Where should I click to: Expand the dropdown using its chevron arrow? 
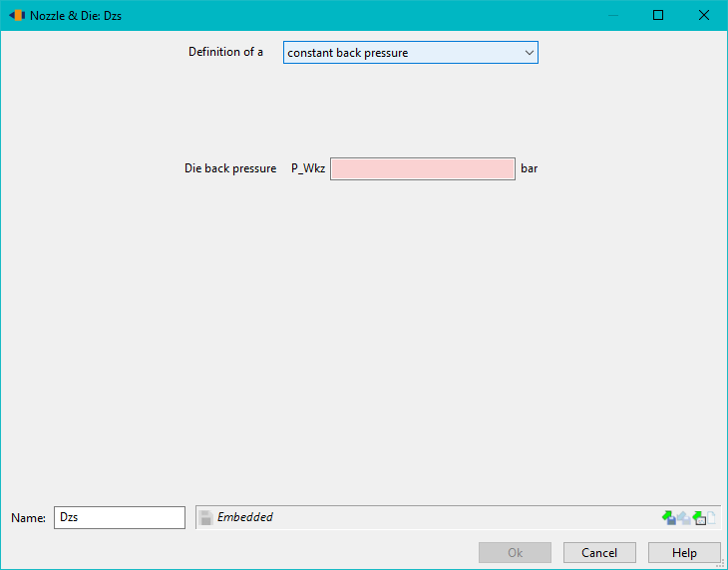(530, 53)
